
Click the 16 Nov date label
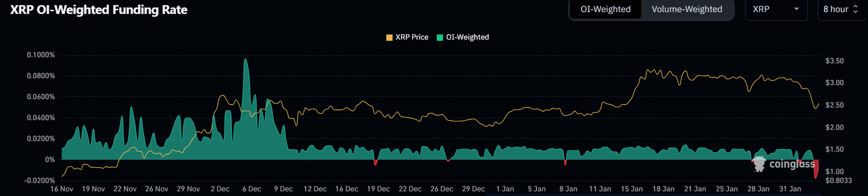point(61,189)
